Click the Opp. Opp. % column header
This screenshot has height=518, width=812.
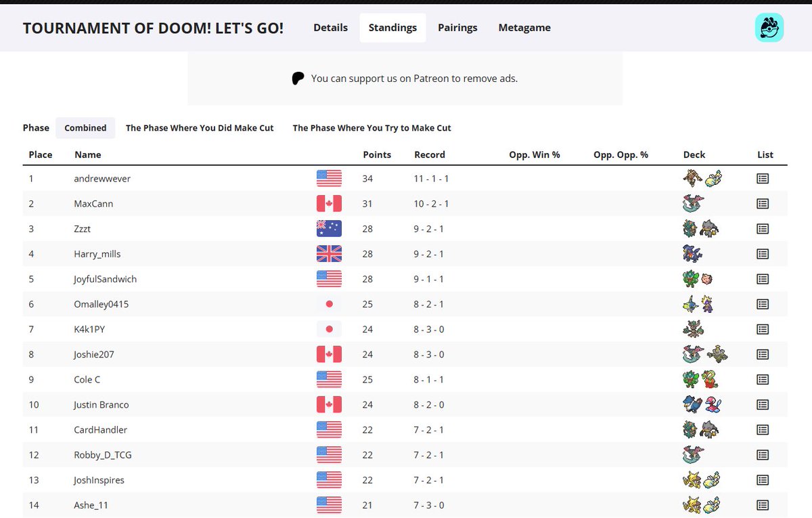(x=621, y=154)
